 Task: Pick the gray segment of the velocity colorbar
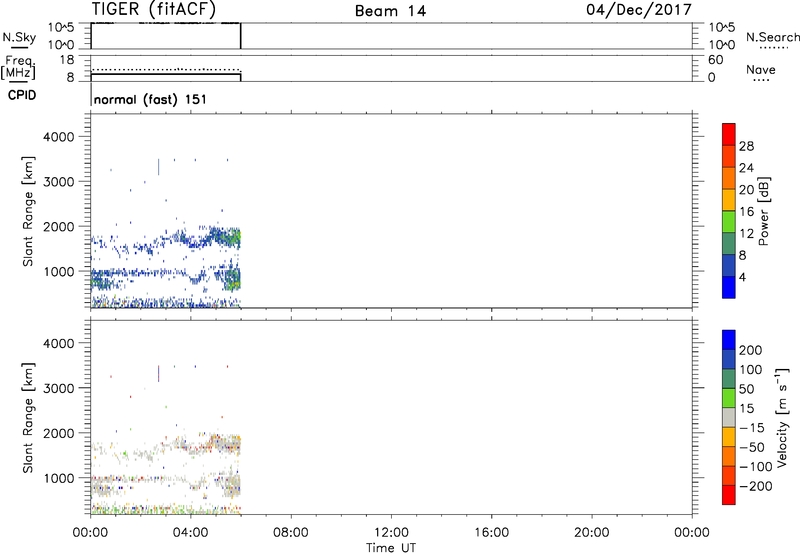pyautogui.click(x=729, y=418)
